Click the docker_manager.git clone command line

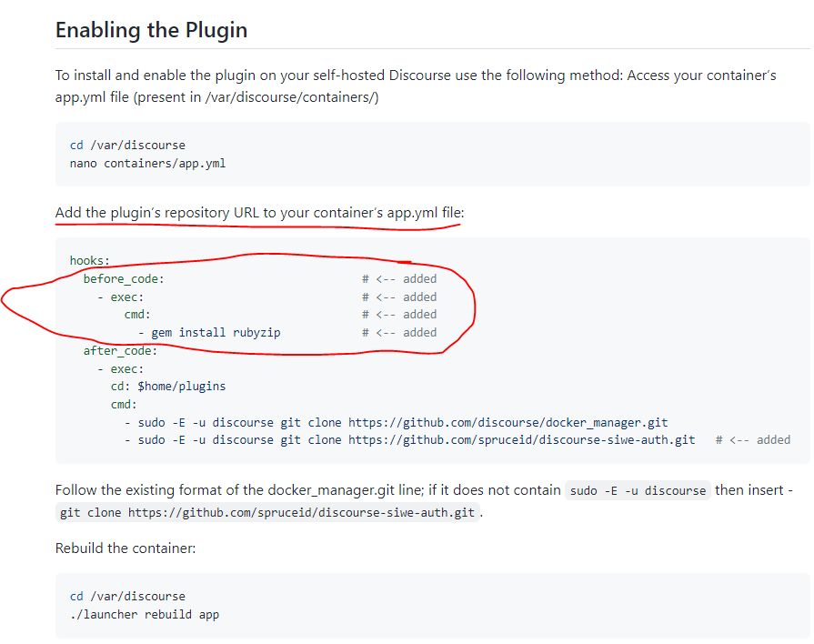(397, 423)
